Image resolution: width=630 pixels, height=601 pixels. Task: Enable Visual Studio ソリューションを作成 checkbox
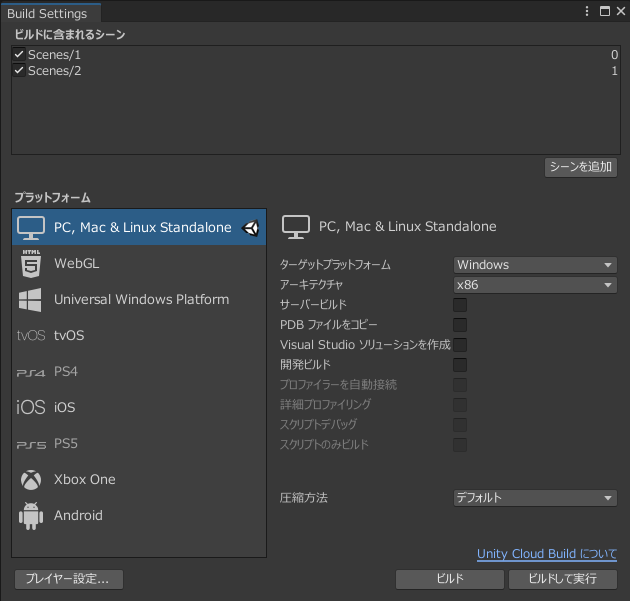(460, 345)
